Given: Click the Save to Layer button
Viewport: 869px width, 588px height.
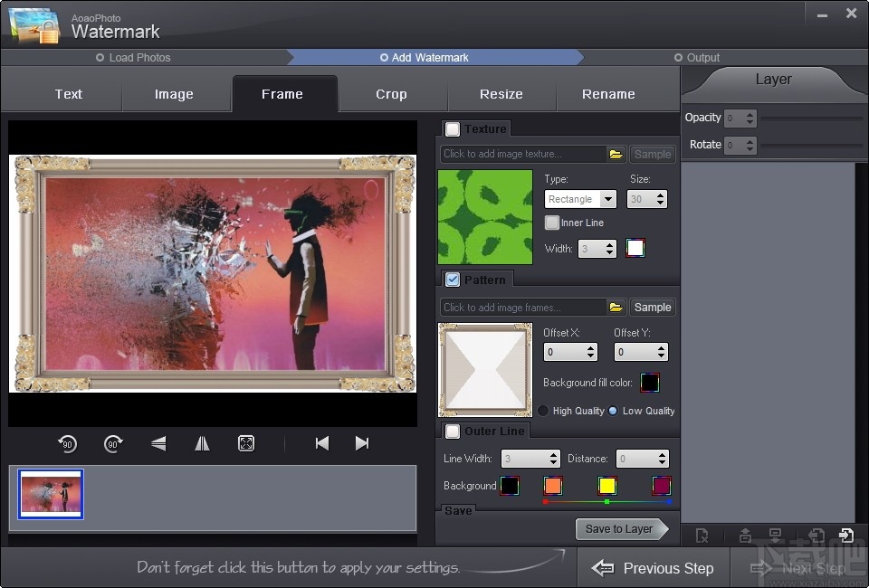Looking at the screenshot, I should pyautogui.click(x=620, y=529).
